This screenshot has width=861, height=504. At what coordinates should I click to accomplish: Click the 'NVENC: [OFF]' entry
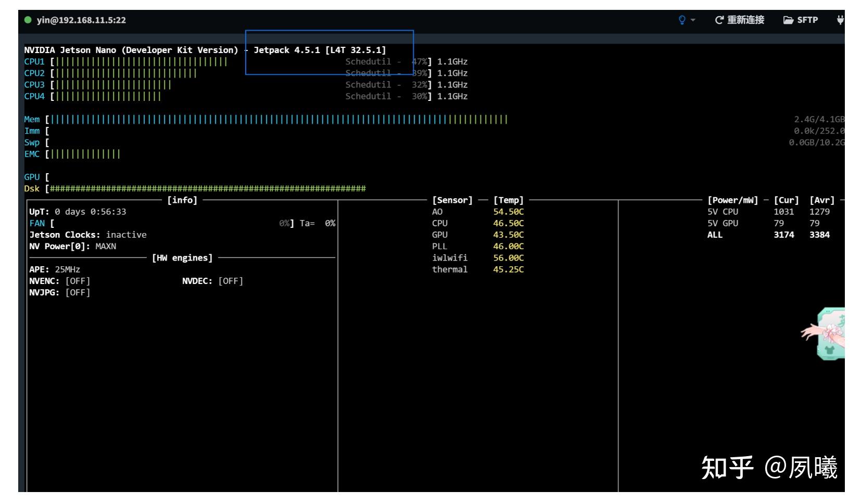click(60, 281)
